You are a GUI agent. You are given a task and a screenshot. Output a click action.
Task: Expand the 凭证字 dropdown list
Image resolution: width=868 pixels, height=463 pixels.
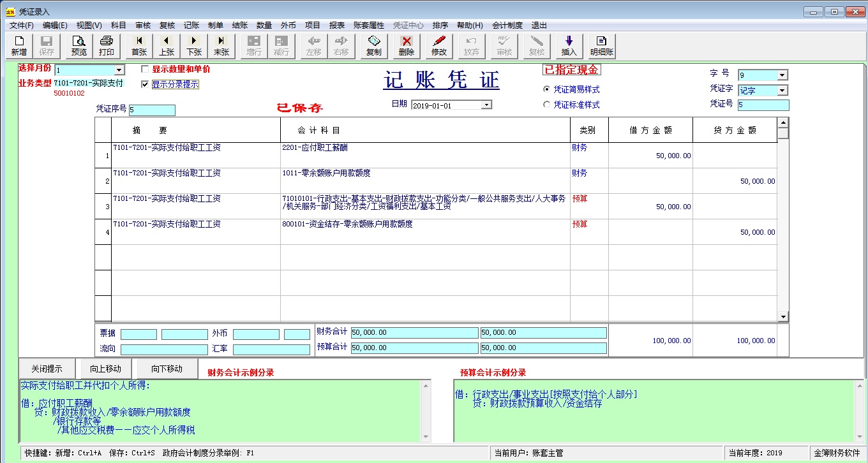(x=782, y=91)
